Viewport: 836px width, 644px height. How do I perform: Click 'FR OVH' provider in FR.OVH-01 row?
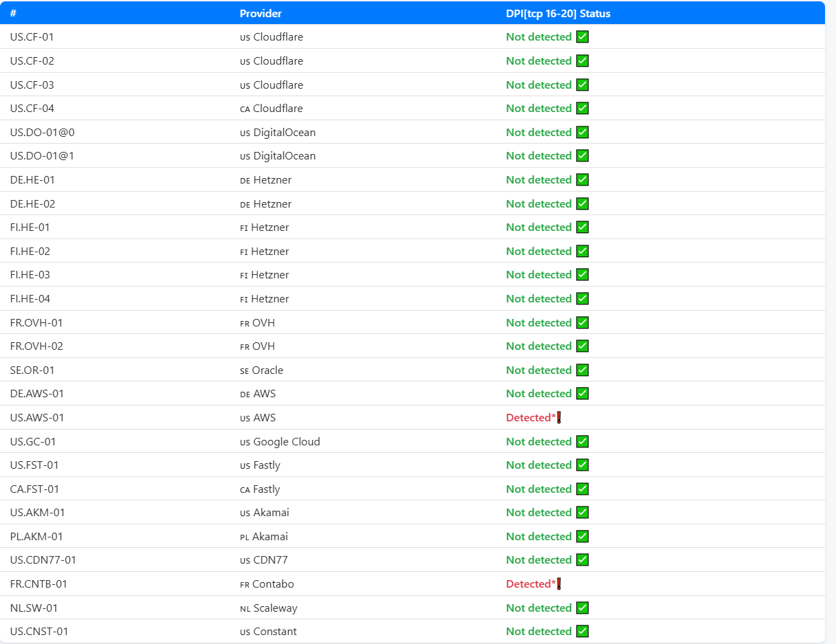pos(258,322)
